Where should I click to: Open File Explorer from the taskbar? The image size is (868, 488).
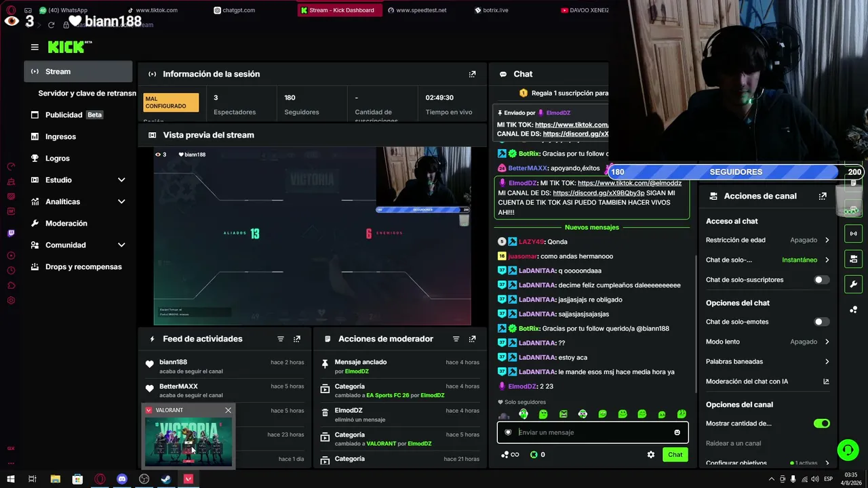coord(56,479)
